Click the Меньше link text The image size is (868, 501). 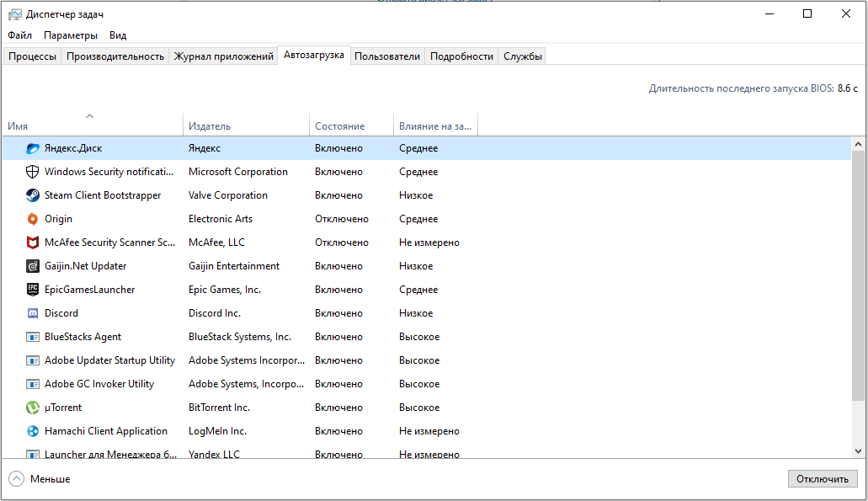[x=51, y=479]
